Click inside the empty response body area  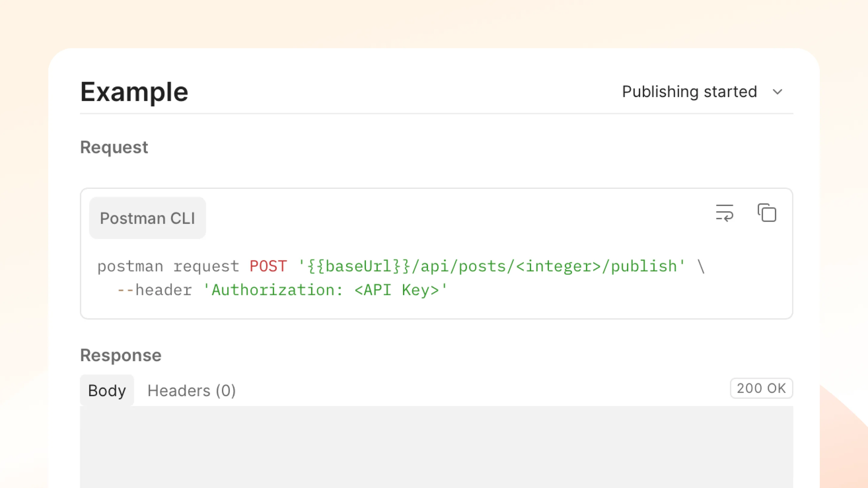[x=436, y=447]
